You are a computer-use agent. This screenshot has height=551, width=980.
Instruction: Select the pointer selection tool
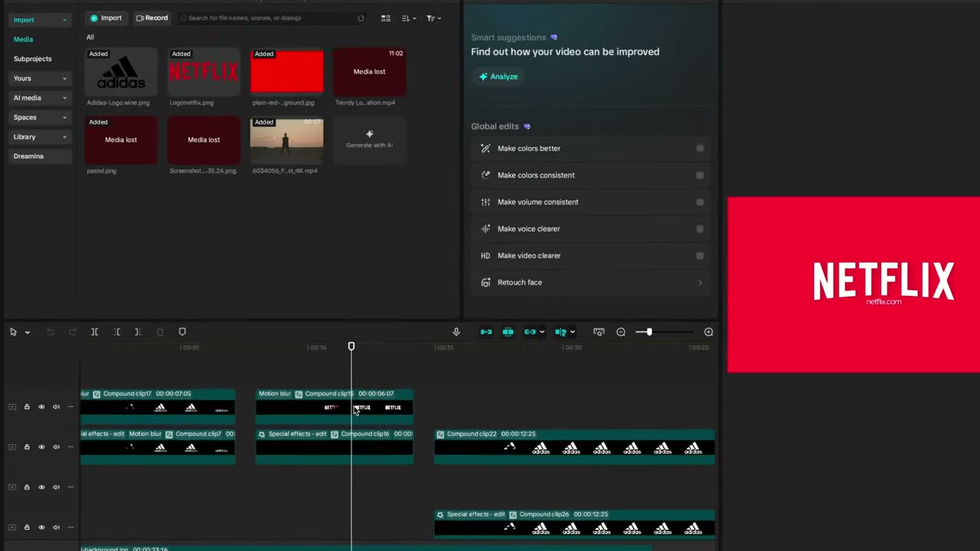[13, 332]
